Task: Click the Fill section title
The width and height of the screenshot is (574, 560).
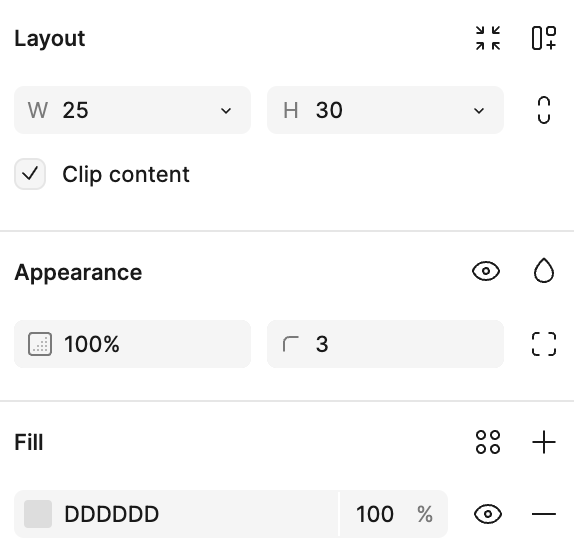Action: pos(29,442)
